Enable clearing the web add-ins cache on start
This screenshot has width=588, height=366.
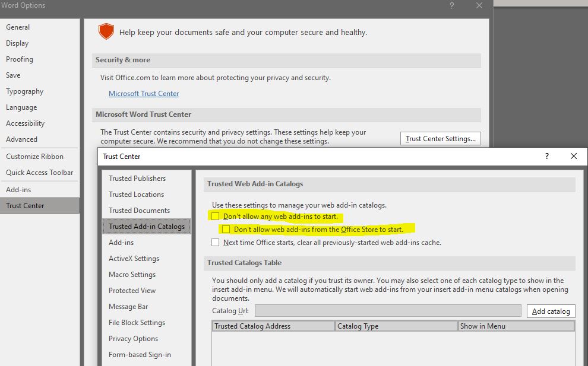pyautogui.click(x=216, y=242)
